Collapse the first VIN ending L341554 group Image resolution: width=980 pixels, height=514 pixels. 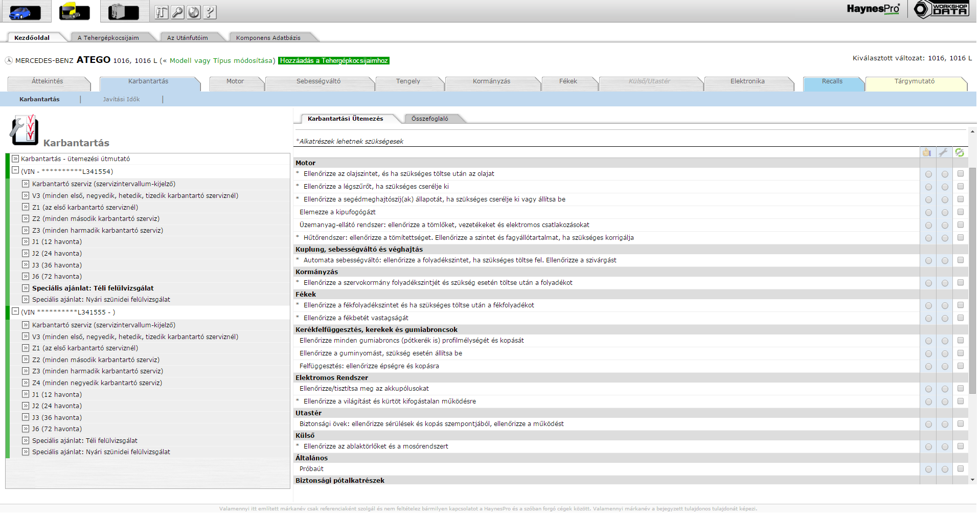pyautogui.click(x=15, y=171)
